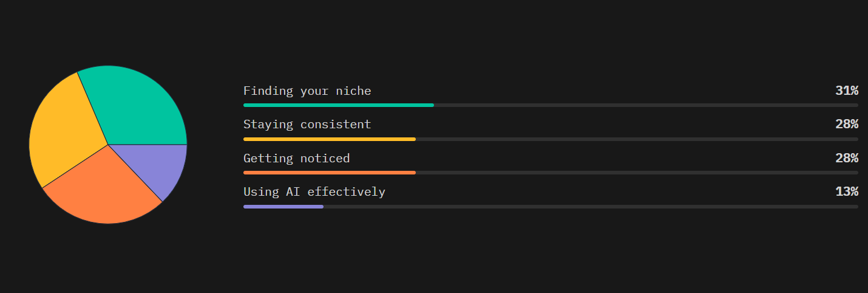This screenshot has height=293, width=868.
Task: Click the green filled progress bar
Action: pos(339,105)
